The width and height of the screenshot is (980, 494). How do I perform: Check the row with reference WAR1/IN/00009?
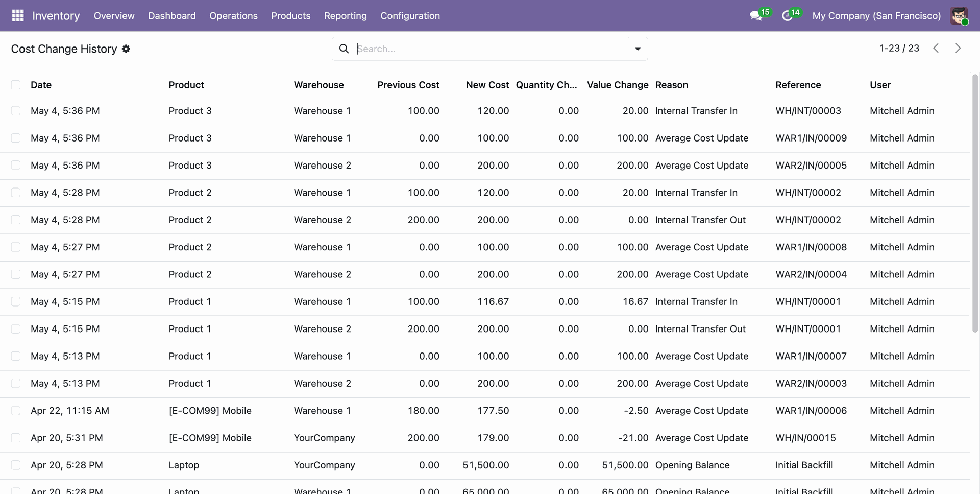pos(16,138)
